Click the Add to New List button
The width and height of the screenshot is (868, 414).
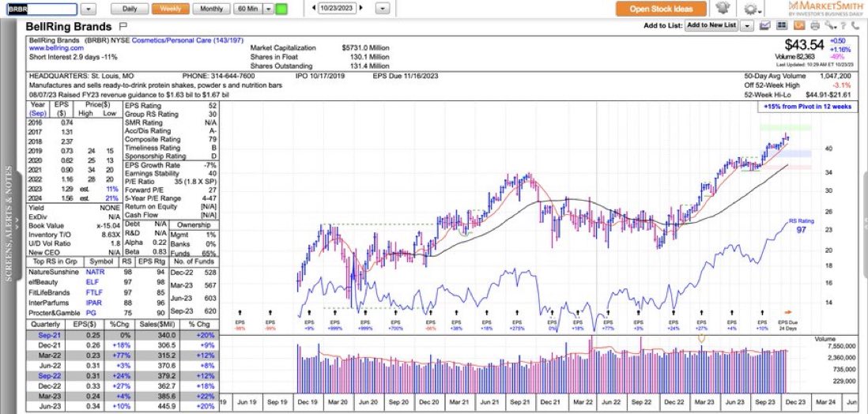[711, 25]
